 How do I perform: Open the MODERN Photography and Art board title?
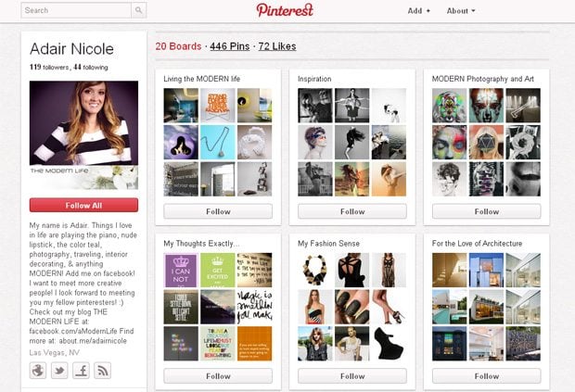[x=485, y=79]
